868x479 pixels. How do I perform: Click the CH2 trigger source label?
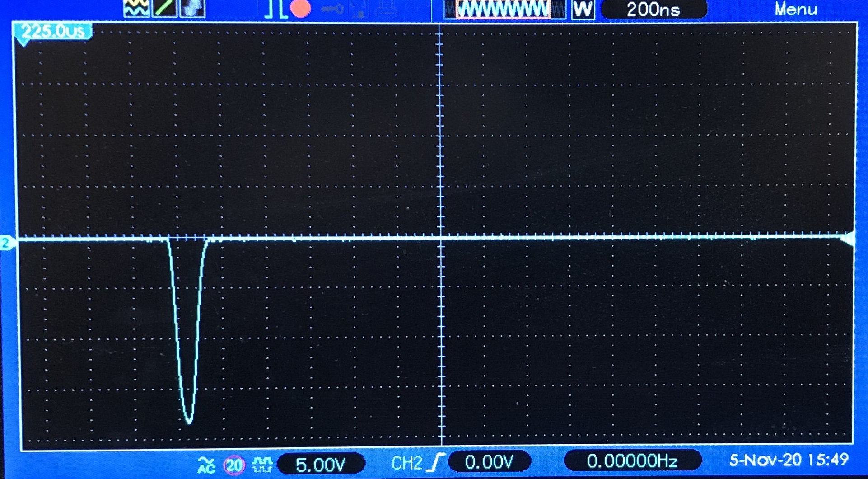tap(407, 463)
